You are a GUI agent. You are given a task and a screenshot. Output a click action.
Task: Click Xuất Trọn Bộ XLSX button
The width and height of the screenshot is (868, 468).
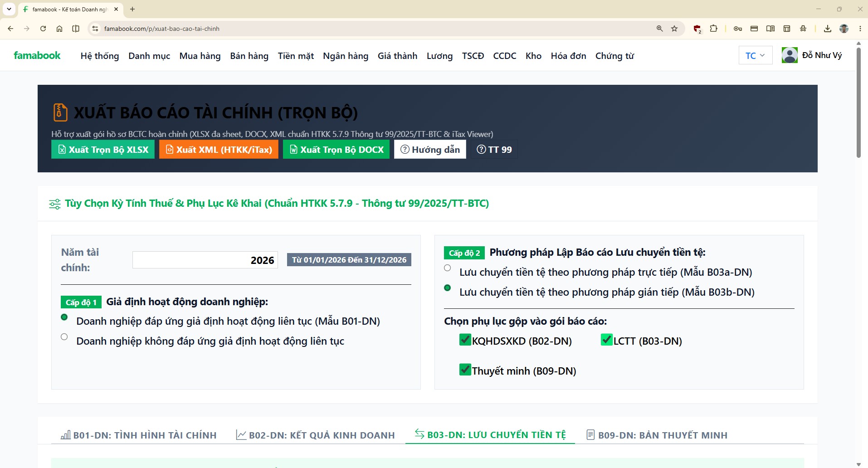tap(103, 150)
